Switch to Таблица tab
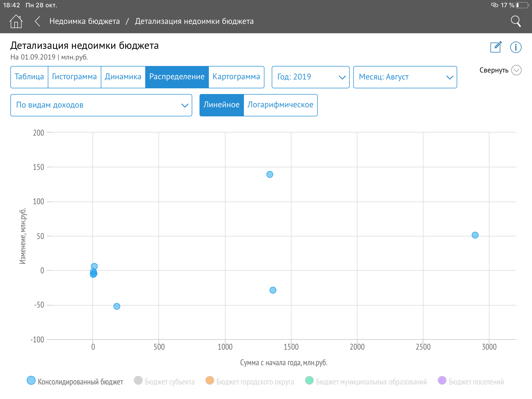This screenshot has height=399, width=532. point(29,77)
